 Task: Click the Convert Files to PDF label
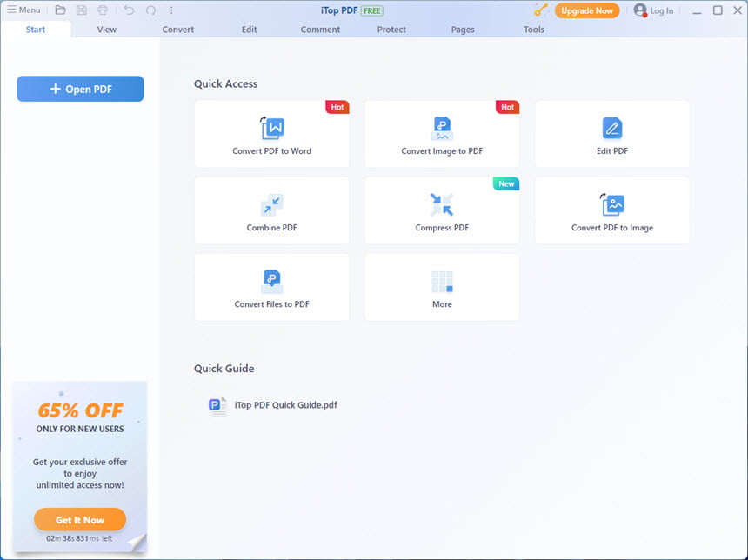pos(272,304)
